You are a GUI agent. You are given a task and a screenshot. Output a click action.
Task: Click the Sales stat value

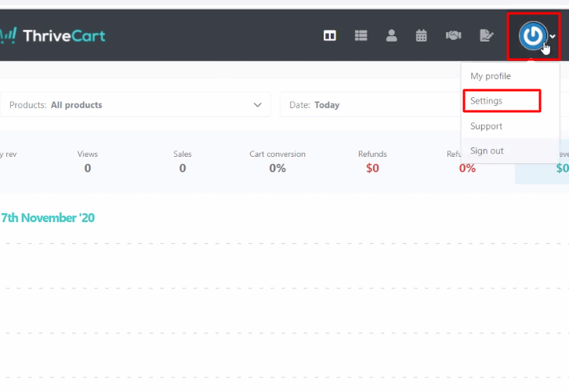click(x=183, y=168)
